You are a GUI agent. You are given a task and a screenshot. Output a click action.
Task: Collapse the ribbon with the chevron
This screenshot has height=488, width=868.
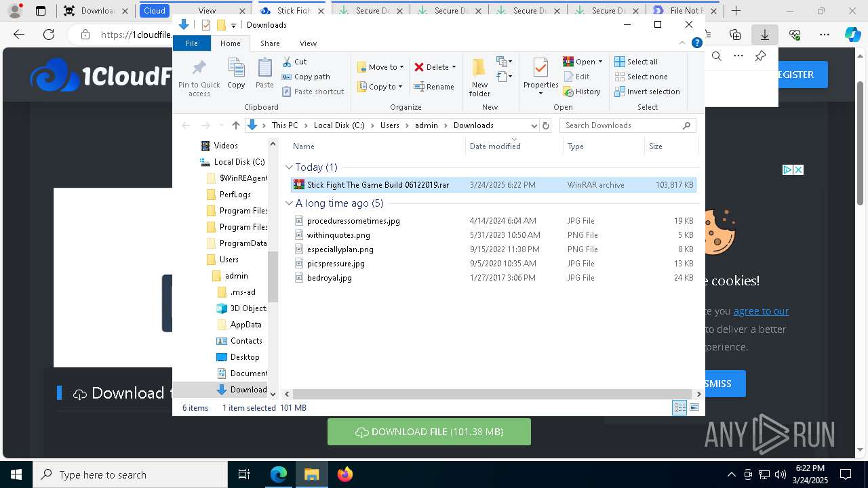coord(682,43)
